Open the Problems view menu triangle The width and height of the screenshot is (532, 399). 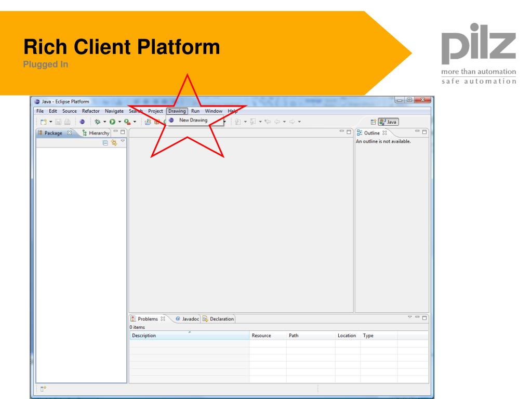pos(410,317)
